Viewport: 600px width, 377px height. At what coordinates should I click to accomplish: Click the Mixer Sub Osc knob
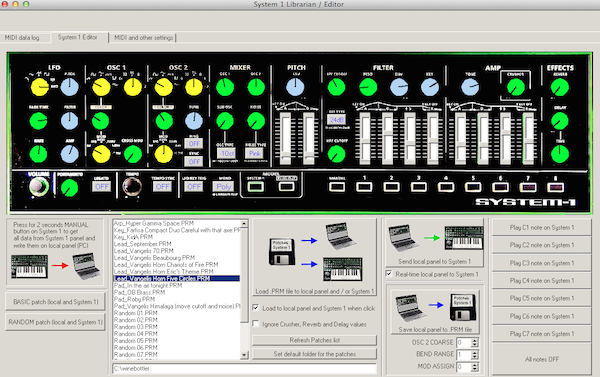225,121
